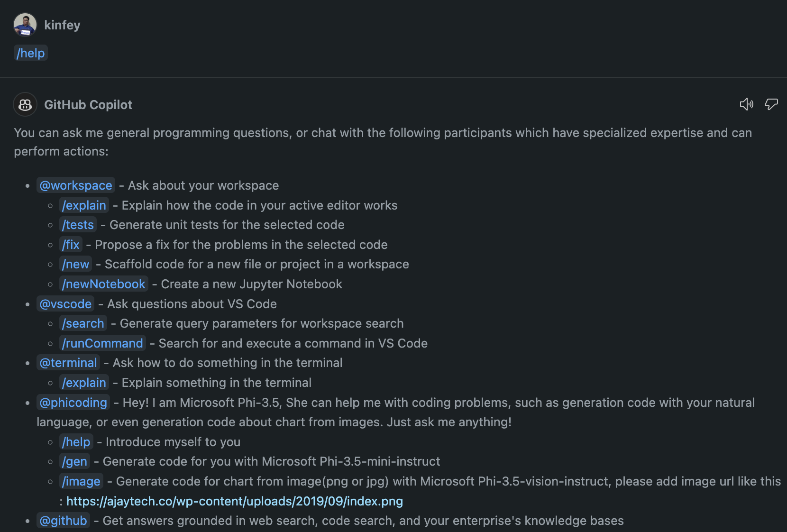
Task: Click the /tests command
Action: (x=78, y=225)
